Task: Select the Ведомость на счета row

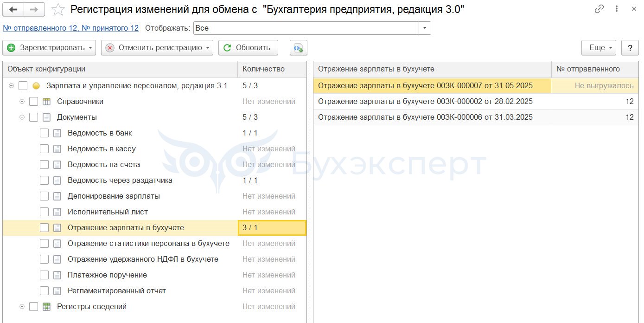Action: coord(154,165)
